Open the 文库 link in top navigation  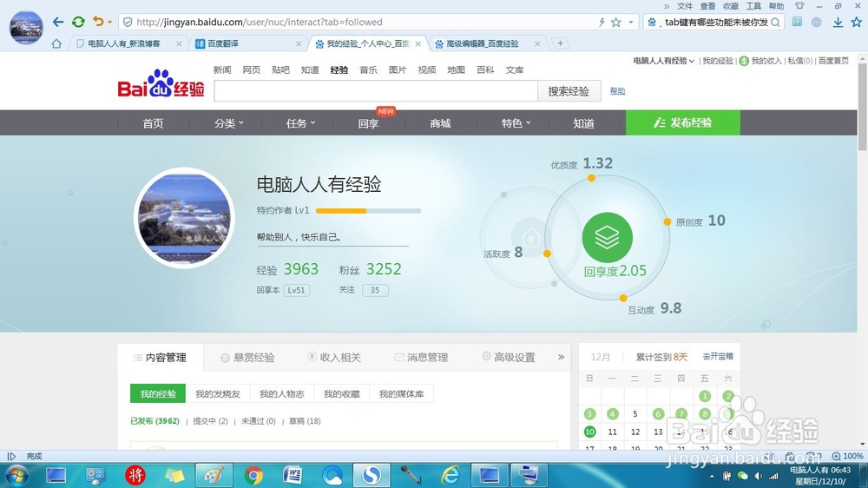point(514,69)
